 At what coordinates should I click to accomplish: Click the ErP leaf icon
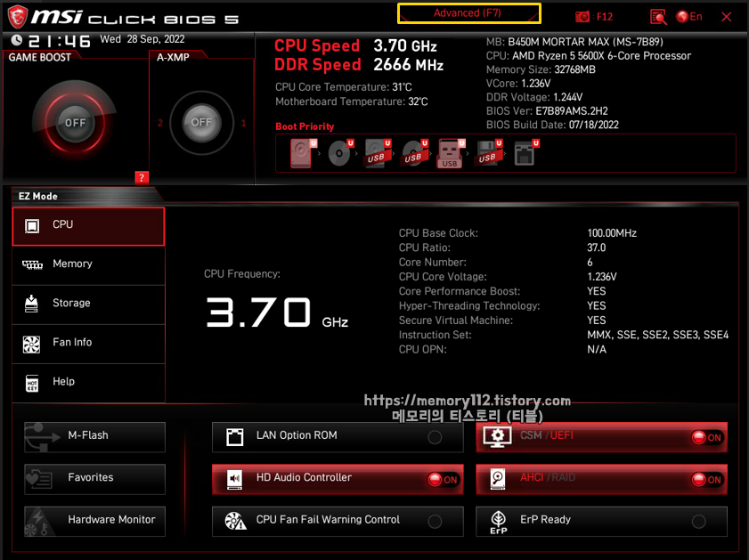(498, 522)
